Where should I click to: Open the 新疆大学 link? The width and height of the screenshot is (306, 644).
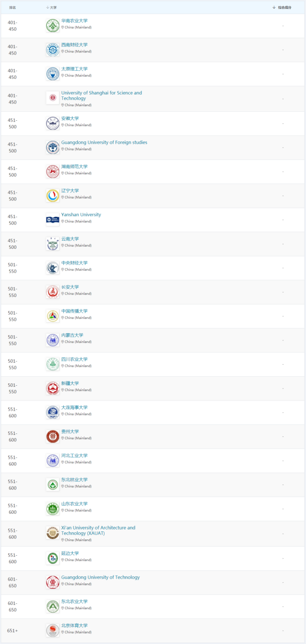[x=70, y=383]
